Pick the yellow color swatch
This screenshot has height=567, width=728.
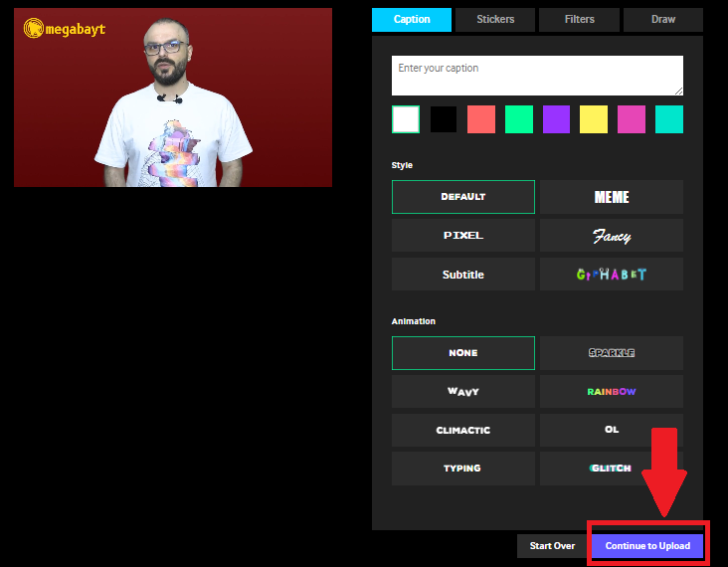[594, 119]
